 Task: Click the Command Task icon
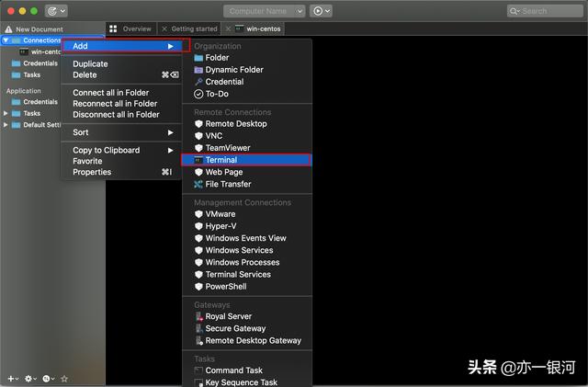[x=198, y=370]
